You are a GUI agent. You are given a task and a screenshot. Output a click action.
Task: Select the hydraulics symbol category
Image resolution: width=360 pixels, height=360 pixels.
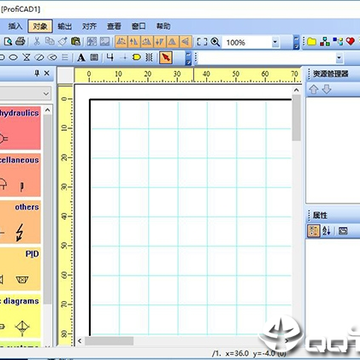pyautogui.click(x=20, y=128)
